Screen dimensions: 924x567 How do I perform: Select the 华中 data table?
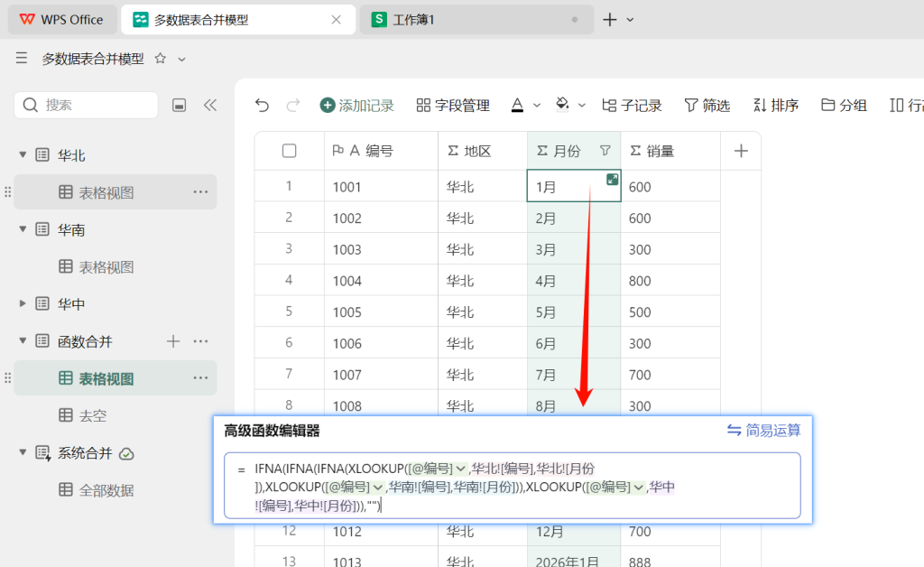pos(70,303)
